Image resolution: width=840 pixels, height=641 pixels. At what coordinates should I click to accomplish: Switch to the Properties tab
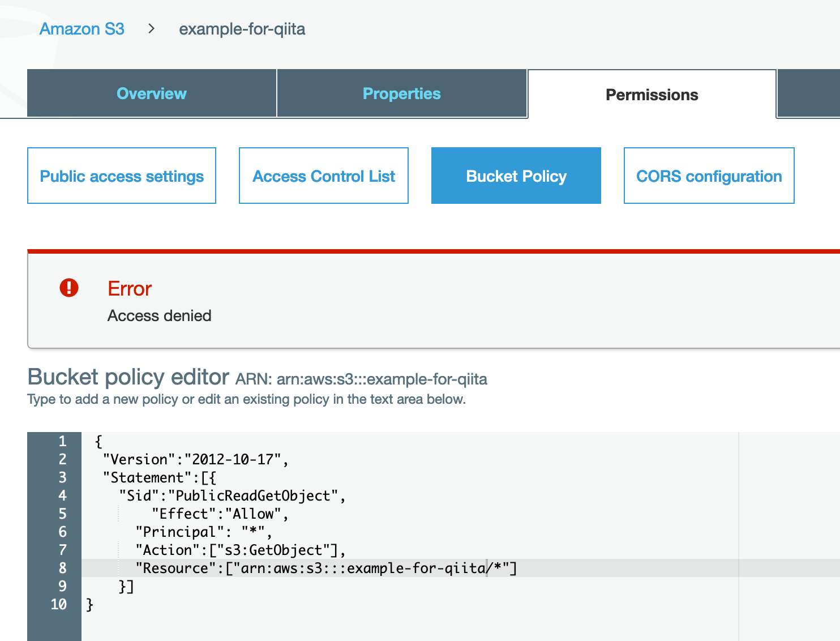(x=402, y=93)
